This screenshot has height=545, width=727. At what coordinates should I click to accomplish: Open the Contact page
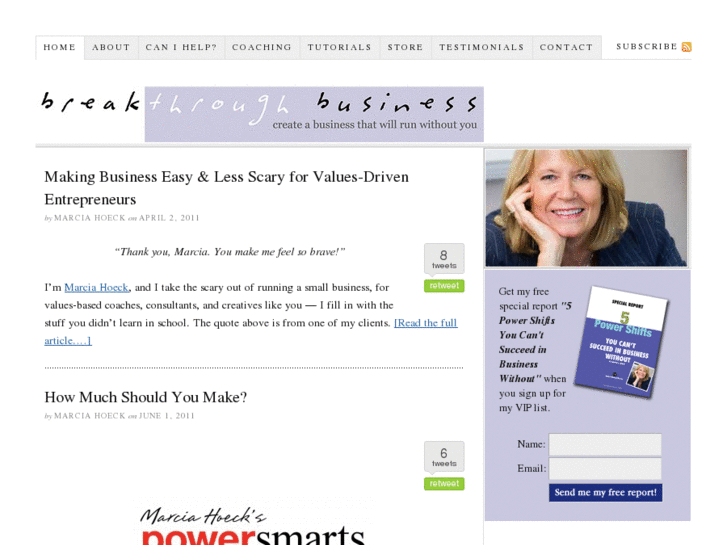pos(567,47)
